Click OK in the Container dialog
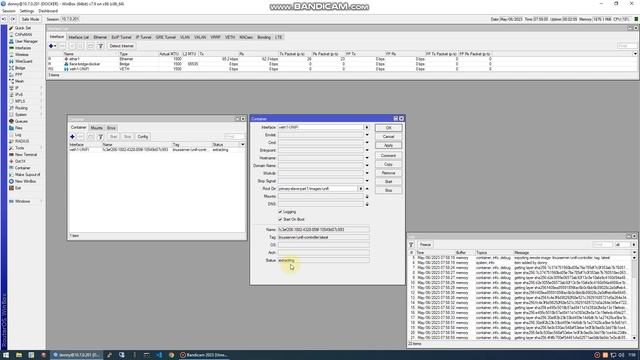This screenshot has height=360, width=640. point(388,128)
